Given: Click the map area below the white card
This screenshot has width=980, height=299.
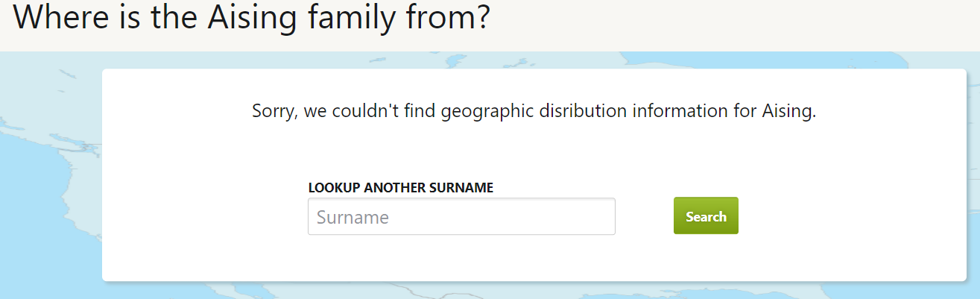Looking at the screenshot, I should click(x=522, y=291).
